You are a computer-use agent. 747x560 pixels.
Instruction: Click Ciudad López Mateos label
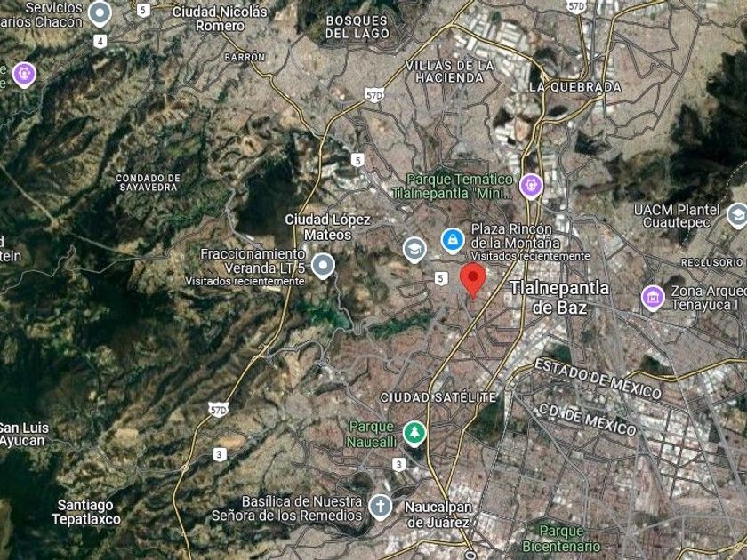click(x=327, y=228)
